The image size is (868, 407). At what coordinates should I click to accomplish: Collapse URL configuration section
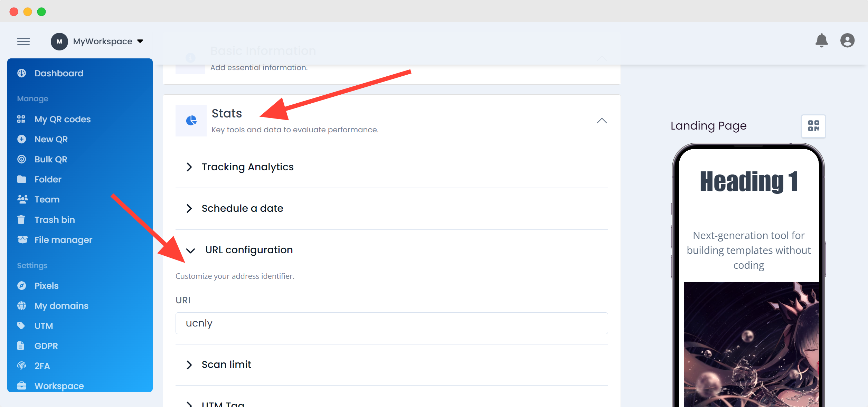(x=248, y=250)
